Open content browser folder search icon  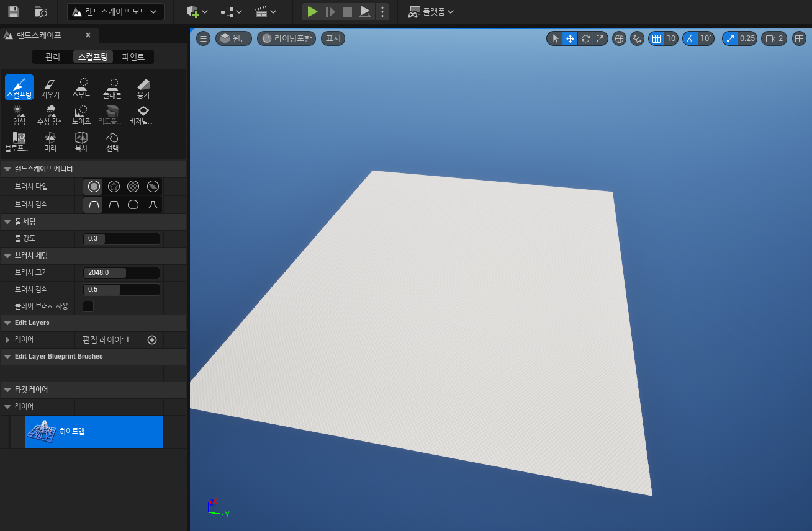[41, 11]
